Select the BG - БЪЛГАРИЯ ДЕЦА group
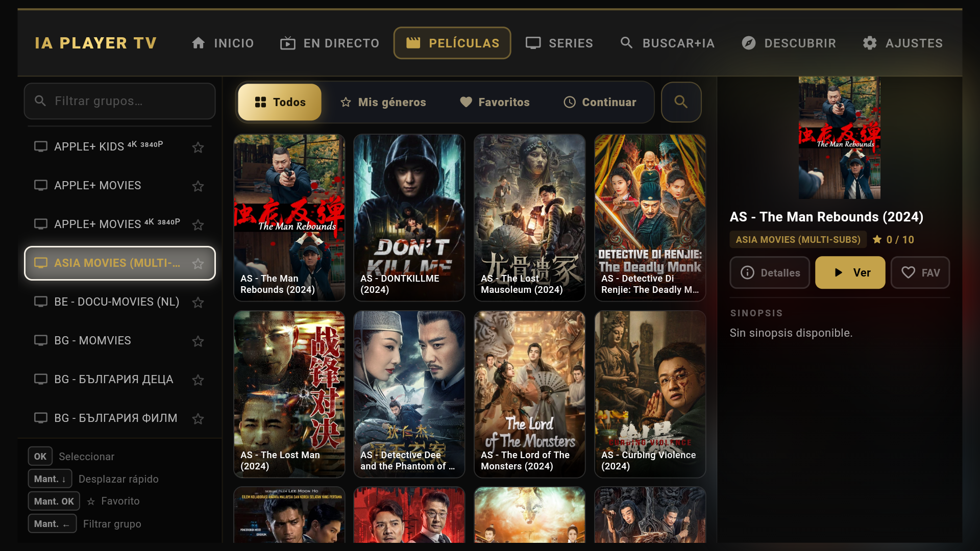 tap(119, 380)
